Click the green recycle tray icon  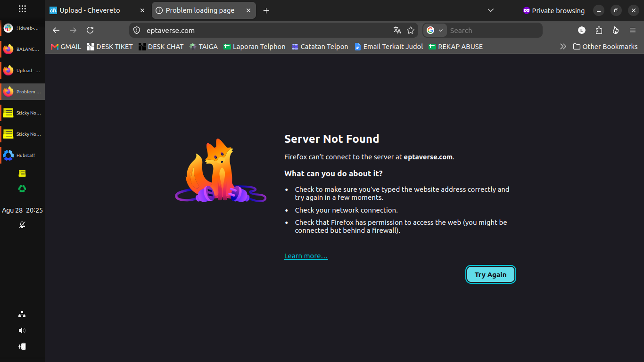tap(22, 189)
